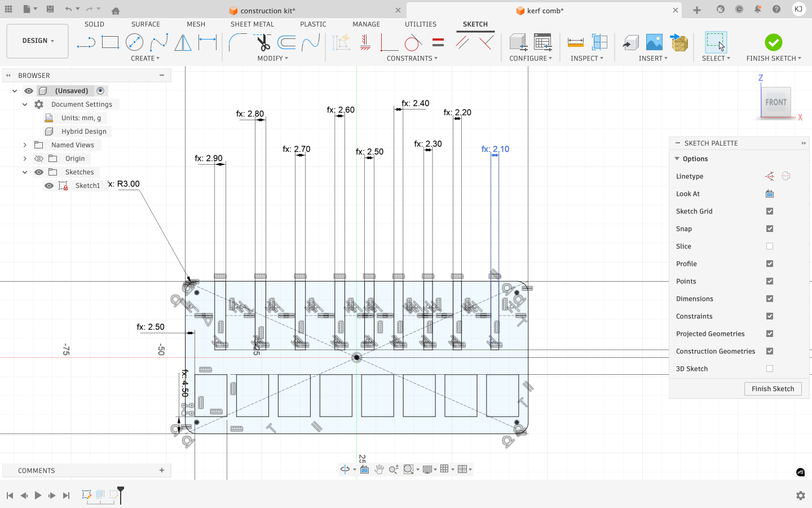Click the Front face of the ViewCube
812x508 pixels.
[x=775, y=102]
